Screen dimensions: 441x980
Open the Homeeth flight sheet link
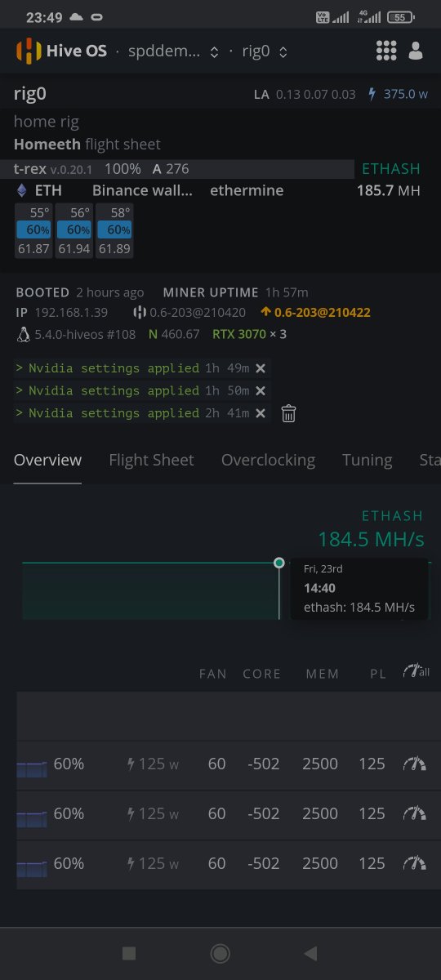(87, 145)
